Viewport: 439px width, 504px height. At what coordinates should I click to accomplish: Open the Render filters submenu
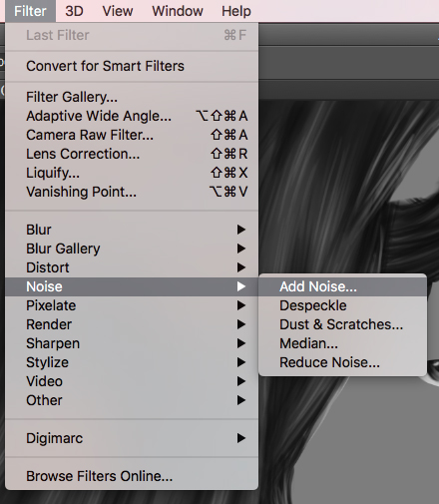tap(132, 324)
